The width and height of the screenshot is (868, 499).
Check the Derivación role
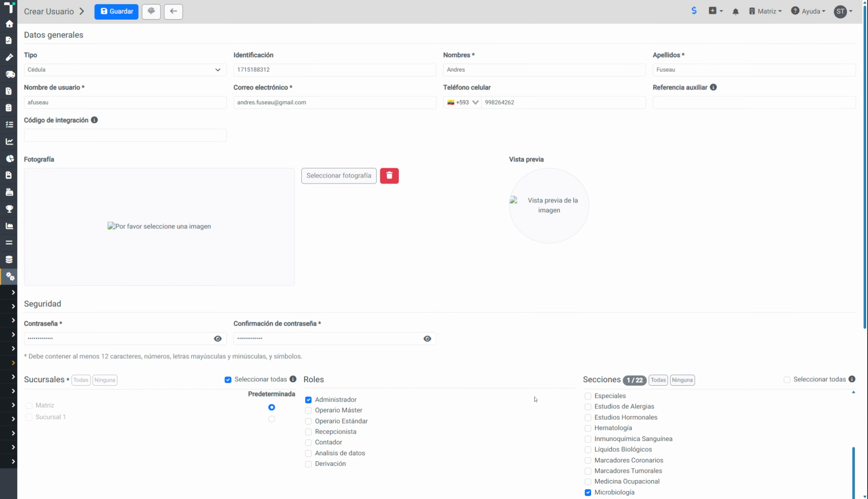(x=308, y=464)
